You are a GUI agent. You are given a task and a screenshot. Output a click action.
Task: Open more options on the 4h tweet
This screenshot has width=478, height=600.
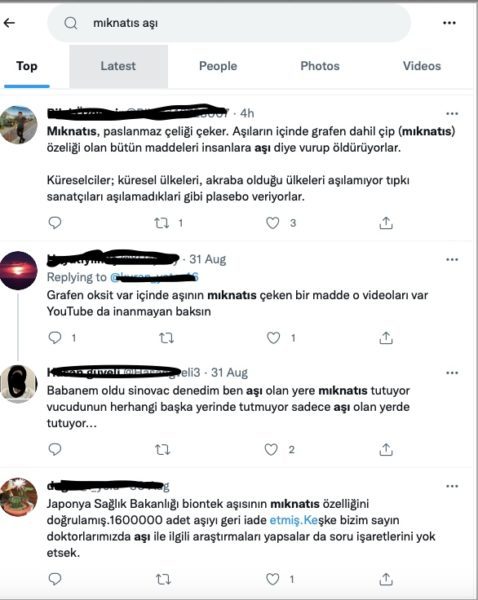452,114
